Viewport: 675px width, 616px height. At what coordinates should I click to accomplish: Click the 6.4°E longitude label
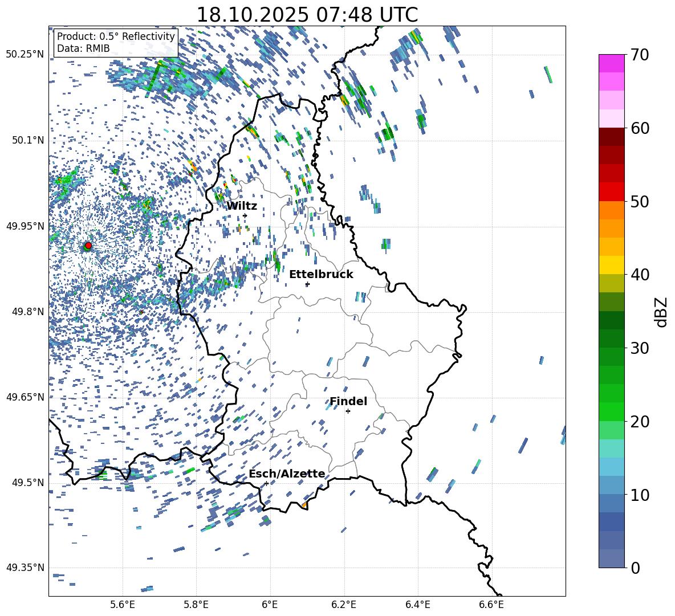point(417,605)
